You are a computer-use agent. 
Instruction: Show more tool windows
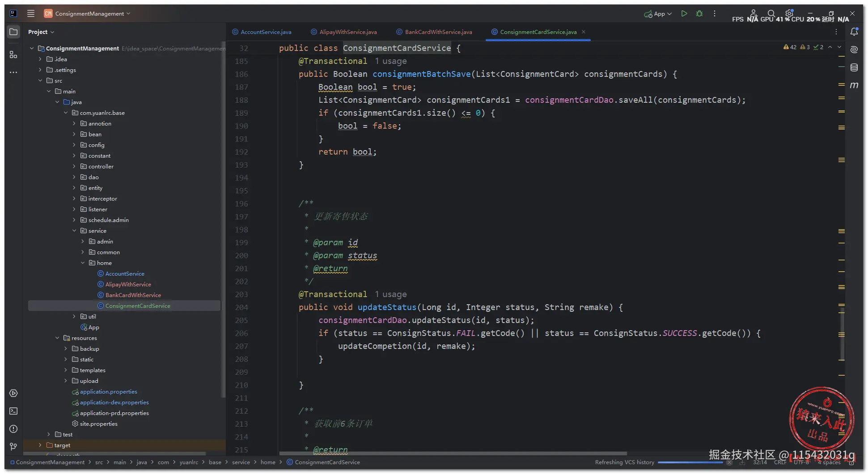13,72
